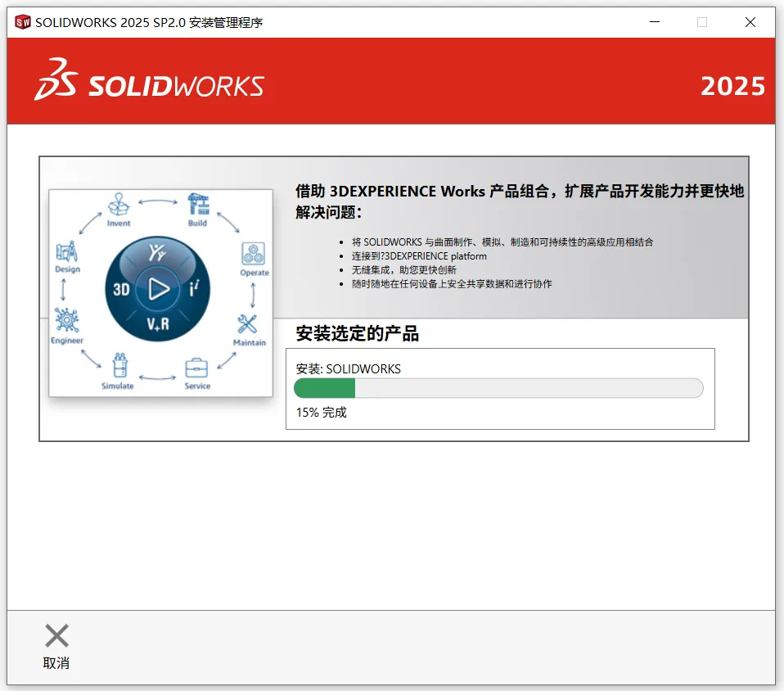Click the '安装: SOLIDWORKS' label
This screenshot has width=784, height=691.
tap(348, 368)
